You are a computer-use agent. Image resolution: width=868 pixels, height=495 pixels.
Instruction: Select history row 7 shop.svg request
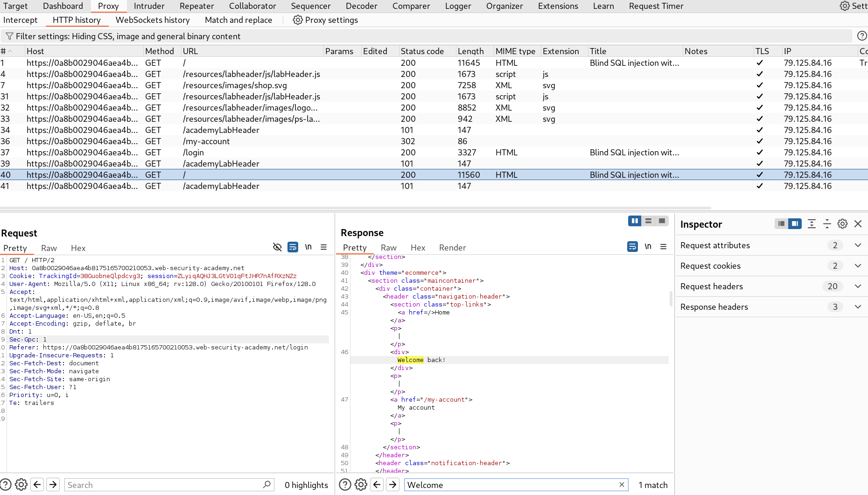[434, 85]
